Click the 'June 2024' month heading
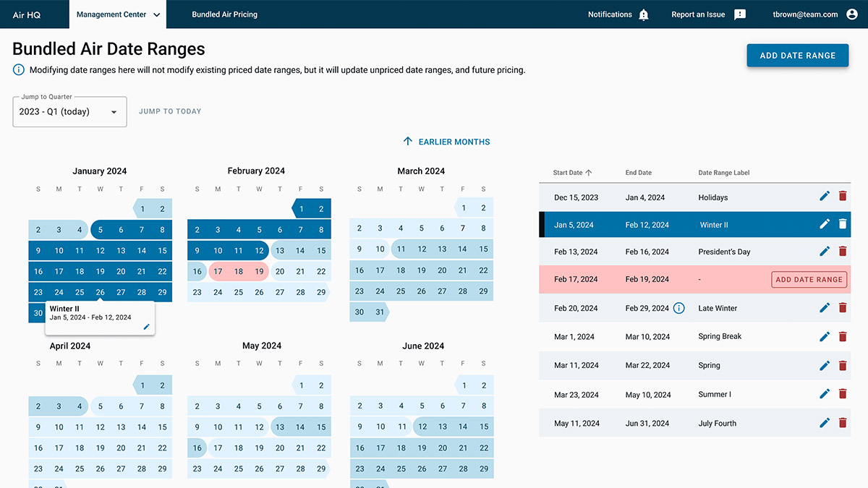The height and width of the screenshot is (488, 868). coord(423,346)
